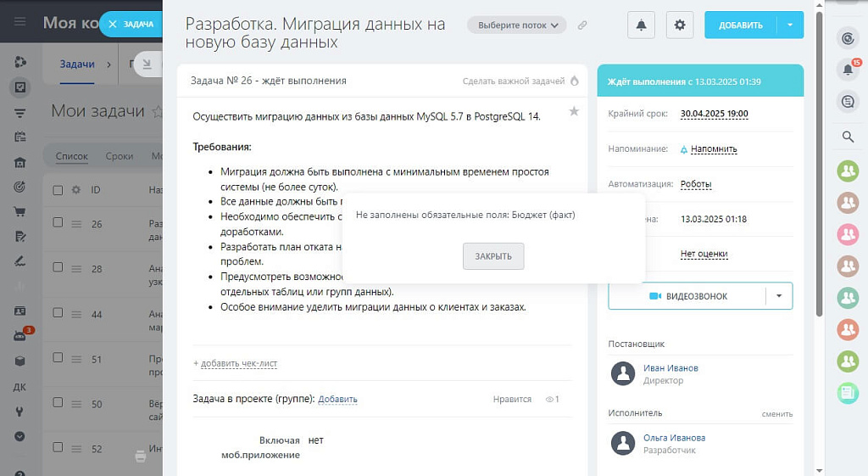
Task: Click the 'Напомнить' reminder link
Action: pos(713,148)
